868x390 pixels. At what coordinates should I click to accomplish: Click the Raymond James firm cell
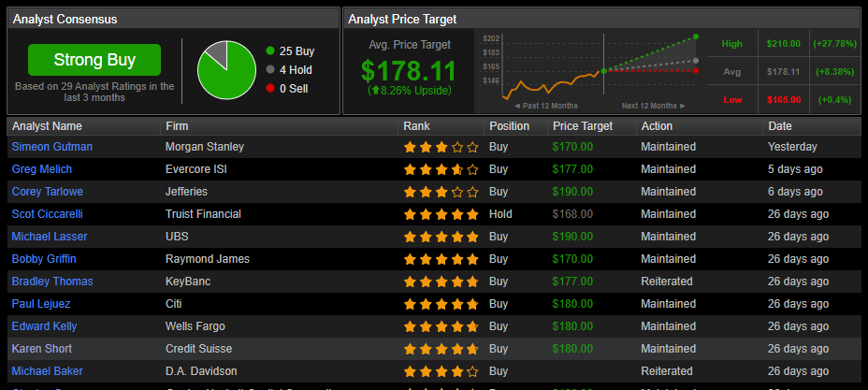click(208, 259)
